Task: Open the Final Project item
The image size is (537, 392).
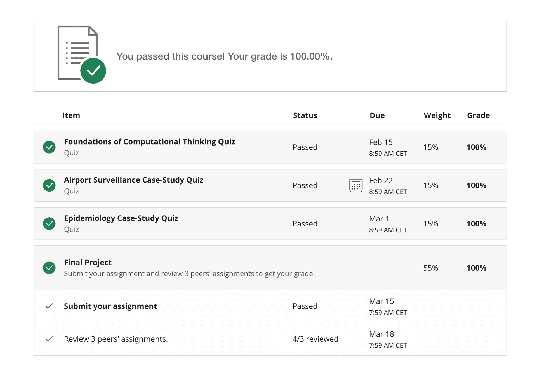Action: (x=88, y=263)
